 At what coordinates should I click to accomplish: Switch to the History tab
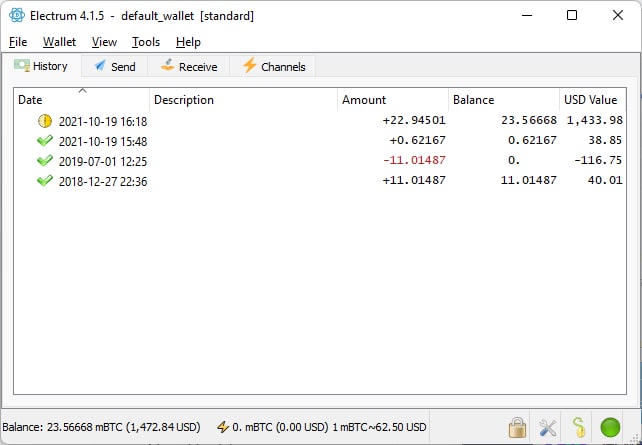pos(41,66)
